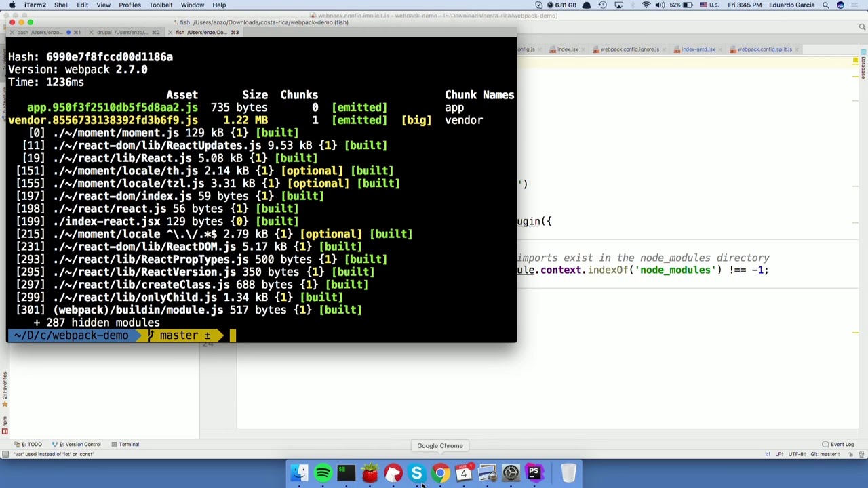Viewport: 868px width, 488px height.
Task: Open the Apple menu
Action: coord(12,5)
